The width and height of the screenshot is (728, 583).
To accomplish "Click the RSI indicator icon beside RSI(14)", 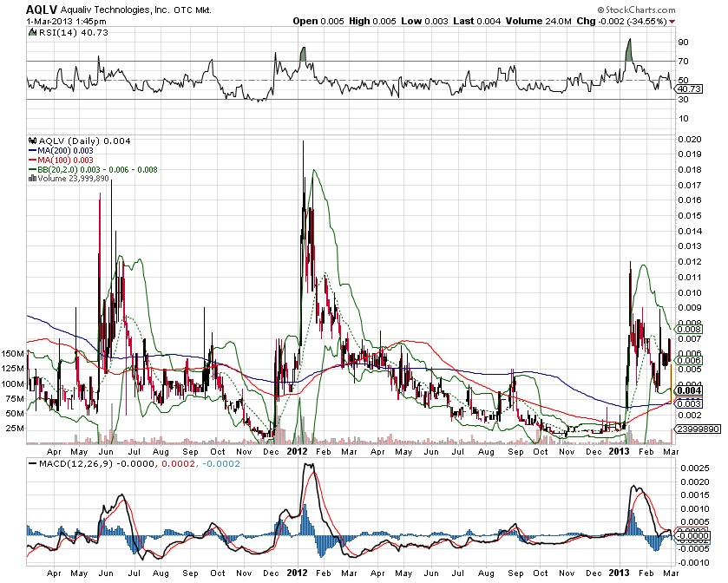I will pos(32,32).
